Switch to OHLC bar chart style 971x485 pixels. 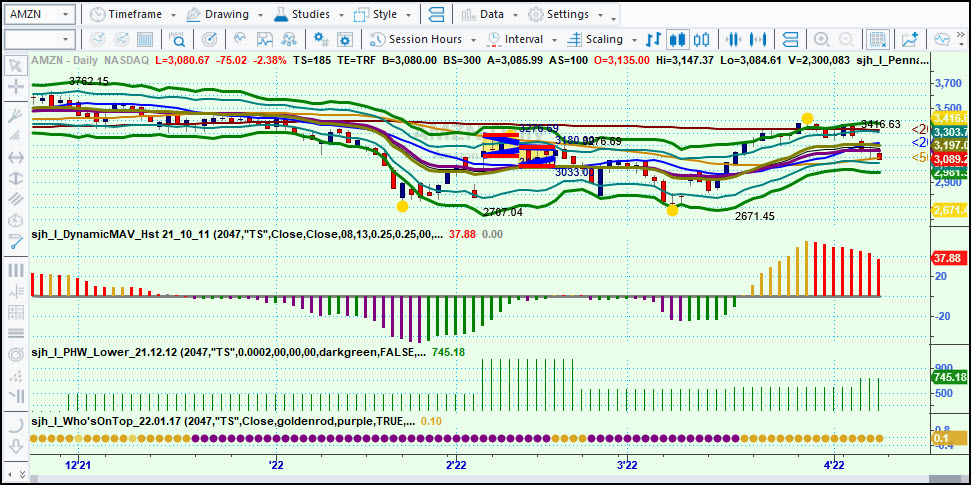tap(653, 40)
